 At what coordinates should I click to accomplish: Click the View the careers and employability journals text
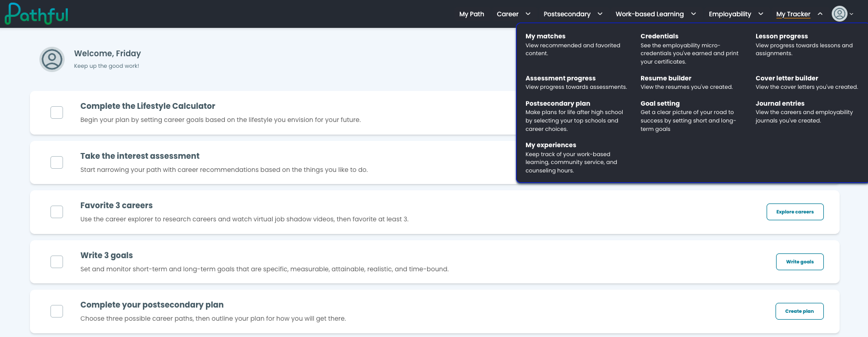pos(804,117)
